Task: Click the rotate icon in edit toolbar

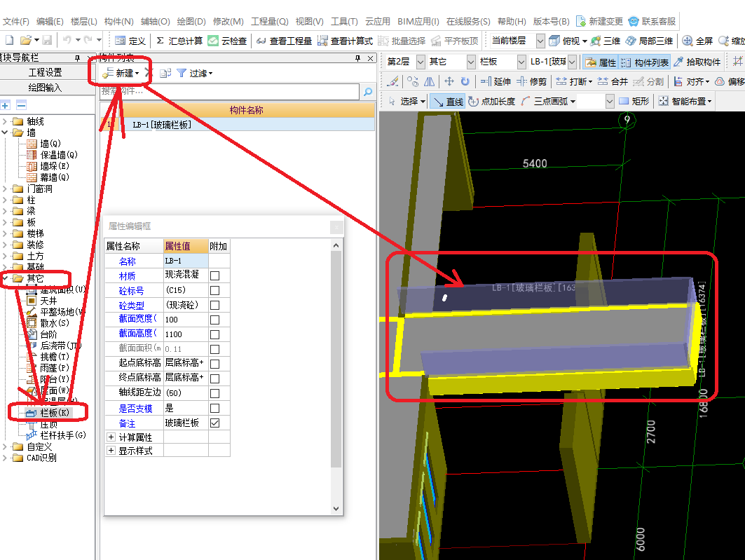Action: (465, 82)
